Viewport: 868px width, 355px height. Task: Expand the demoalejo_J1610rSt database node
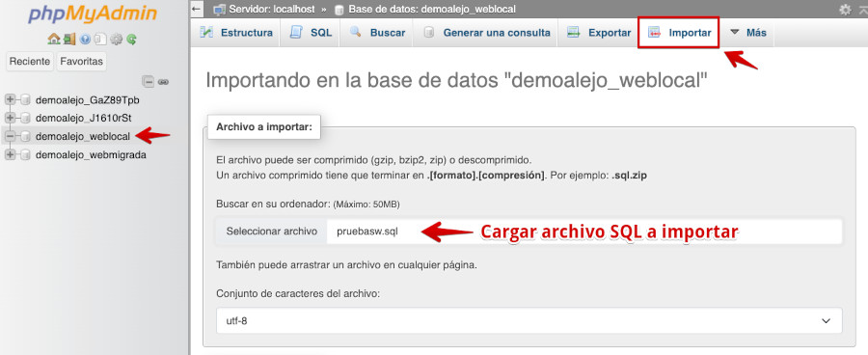[10, 118]
